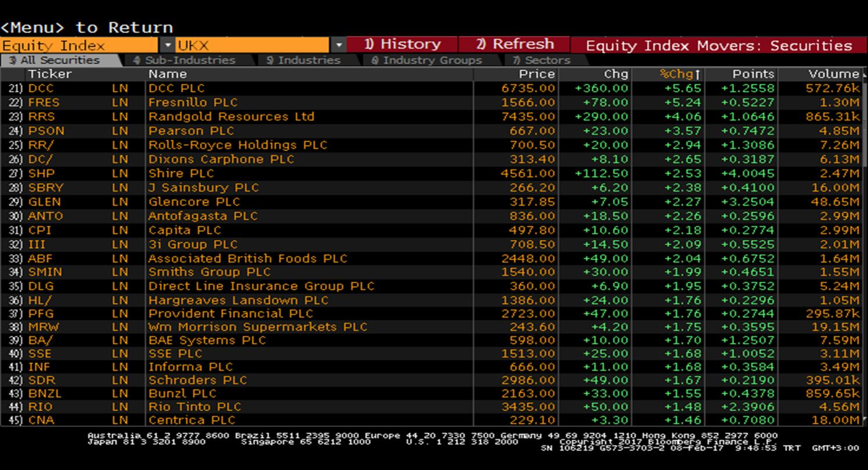Screen dimensions: 868x470
Task: Sort by the Name column header
Action: tap(168, 74)
